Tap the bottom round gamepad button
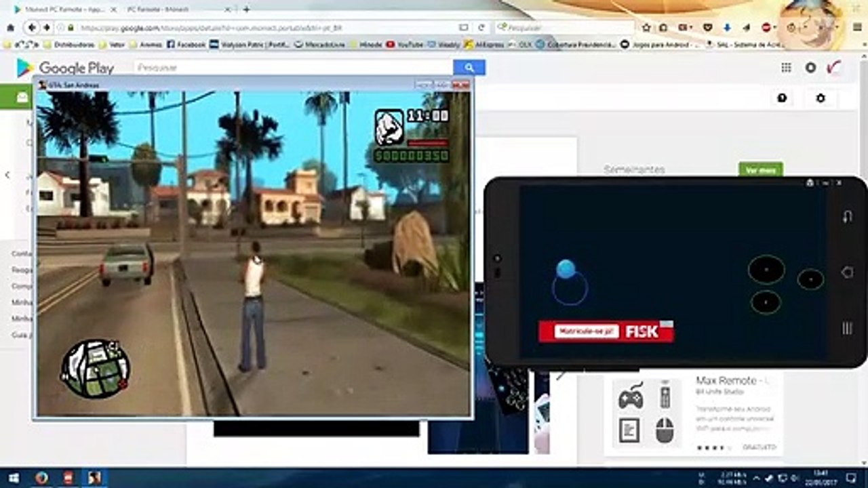The image size is (868, 488). click(x=766, y=302)
